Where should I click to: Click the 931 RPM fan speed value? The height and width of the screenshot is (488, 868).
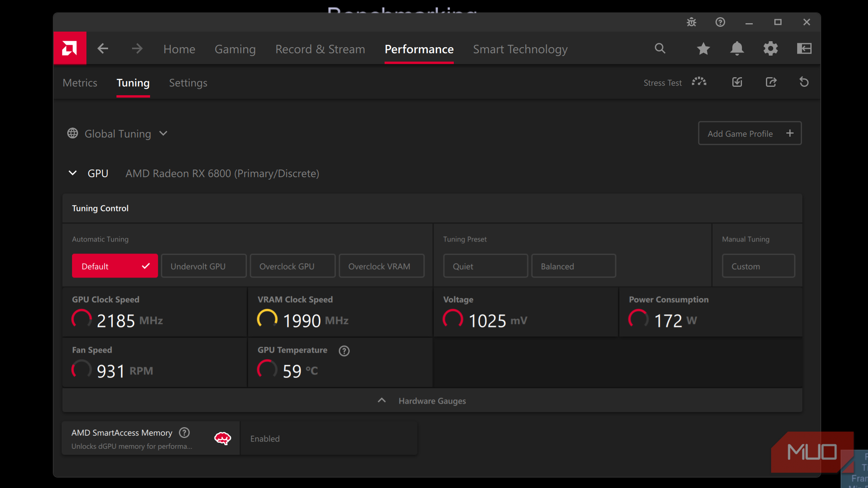pyautogui.click(x=125, y=371)
